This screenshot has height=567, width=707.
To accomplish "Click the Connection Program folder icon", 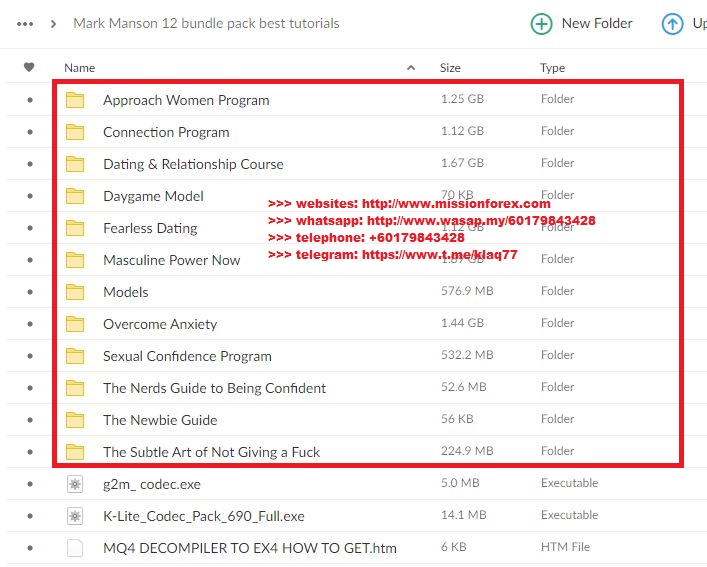I will [x=75, y=132].
